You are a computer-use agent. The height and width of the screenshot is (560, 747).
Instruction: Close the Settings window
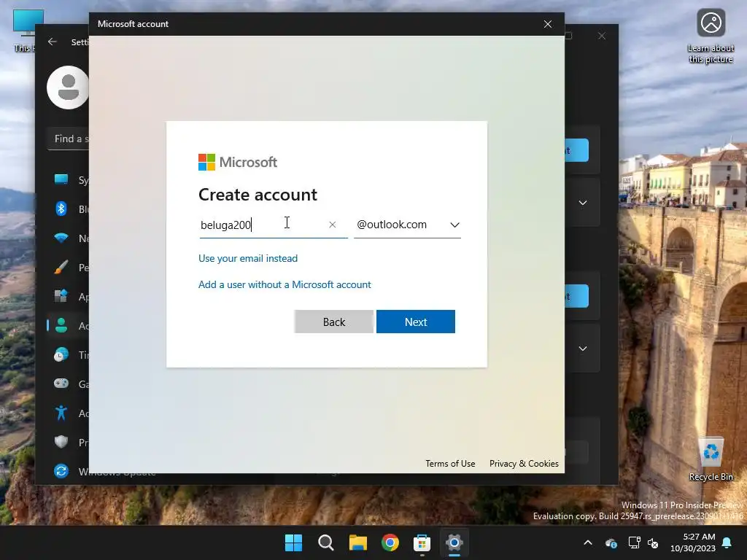602,36
